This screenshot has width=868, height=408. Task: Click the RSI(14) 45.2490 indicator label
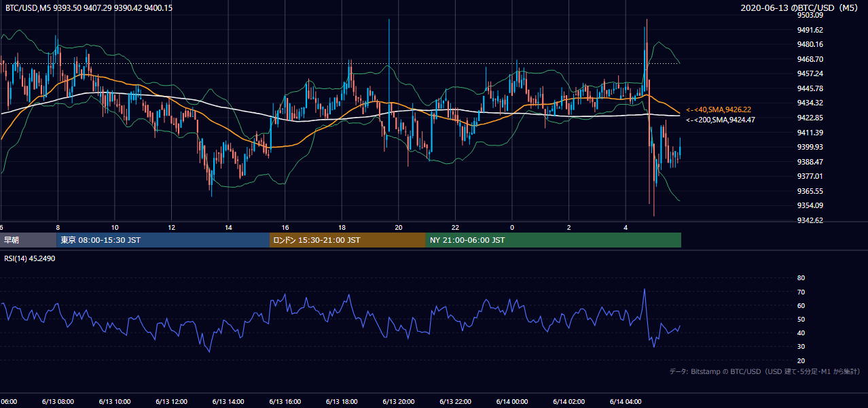point(30,259)
